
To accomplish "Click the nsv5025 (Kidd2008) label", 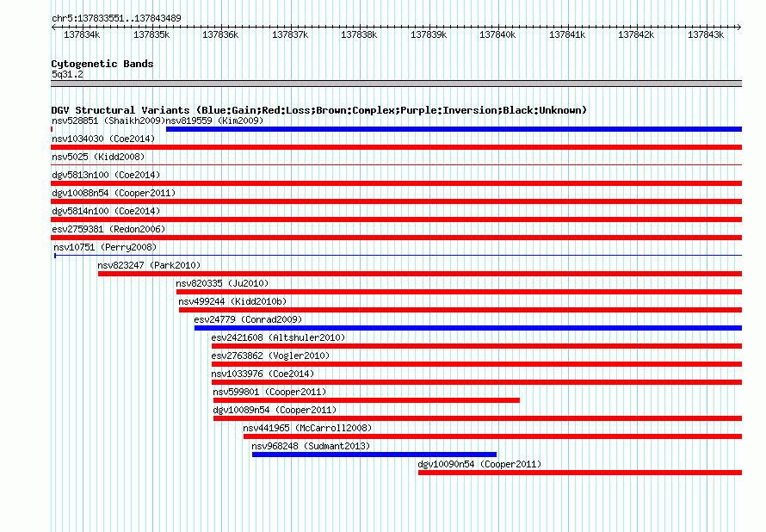I will (x=98, y=157).
